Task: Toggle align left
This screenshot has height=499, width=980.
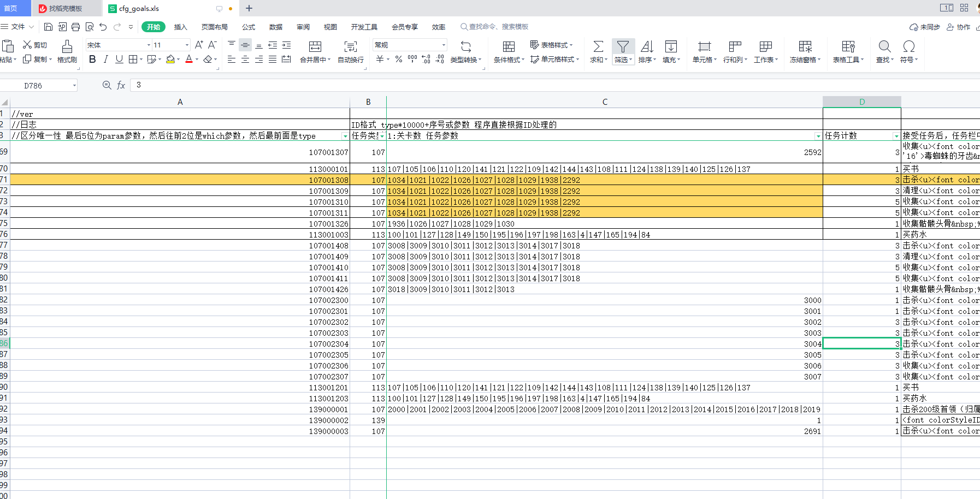Action: (x=232, y=60)
